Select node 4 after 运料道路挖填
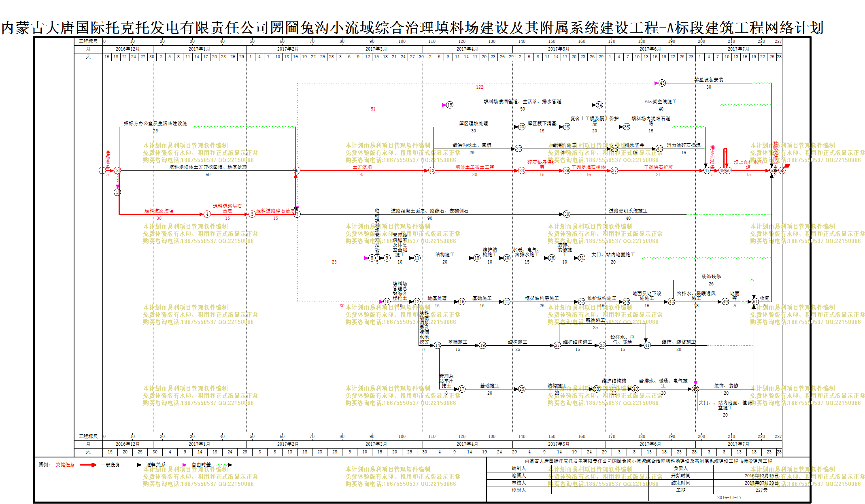Viewport: 865px width, 504px height. [x=207, y=214]
